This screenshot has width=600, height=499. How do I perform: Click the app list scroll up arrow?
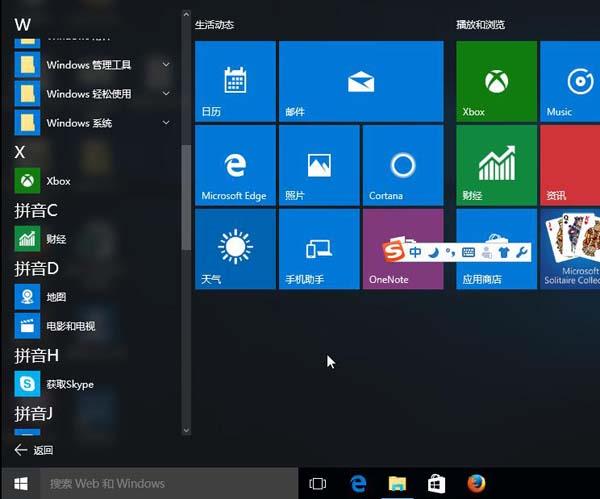[186, 15]
